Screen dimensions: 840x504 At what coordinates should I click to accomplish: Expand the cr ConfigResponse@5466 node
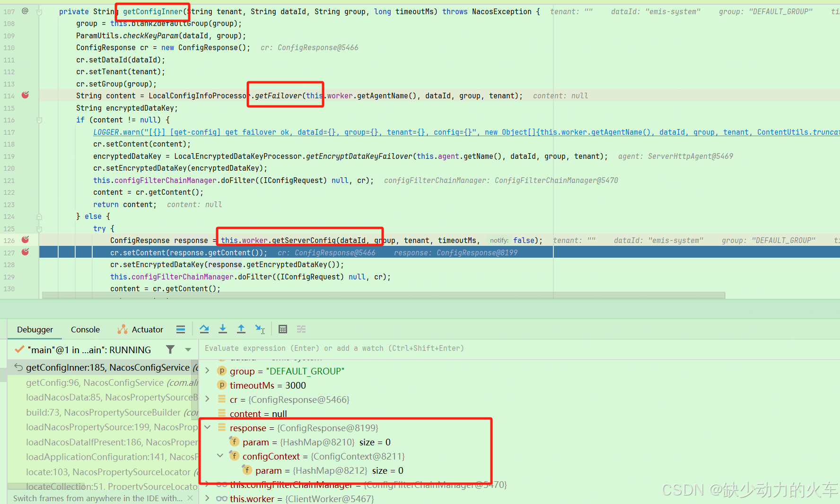click(x=207, y=400)
